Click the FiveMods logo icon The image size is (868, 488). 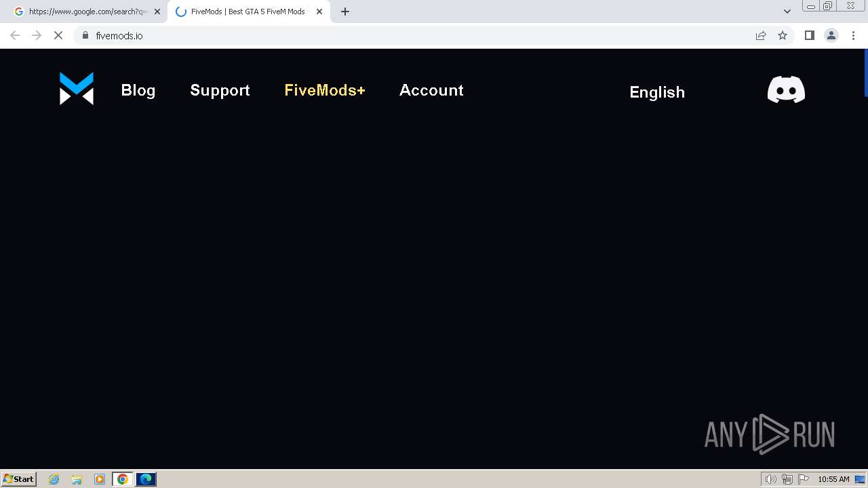pos(77,89)
